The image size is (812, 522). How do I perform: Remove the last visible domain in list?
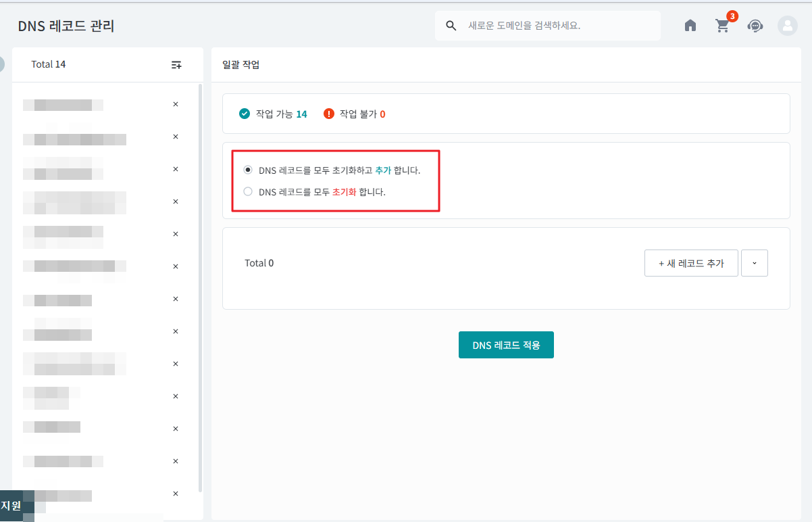176,494
